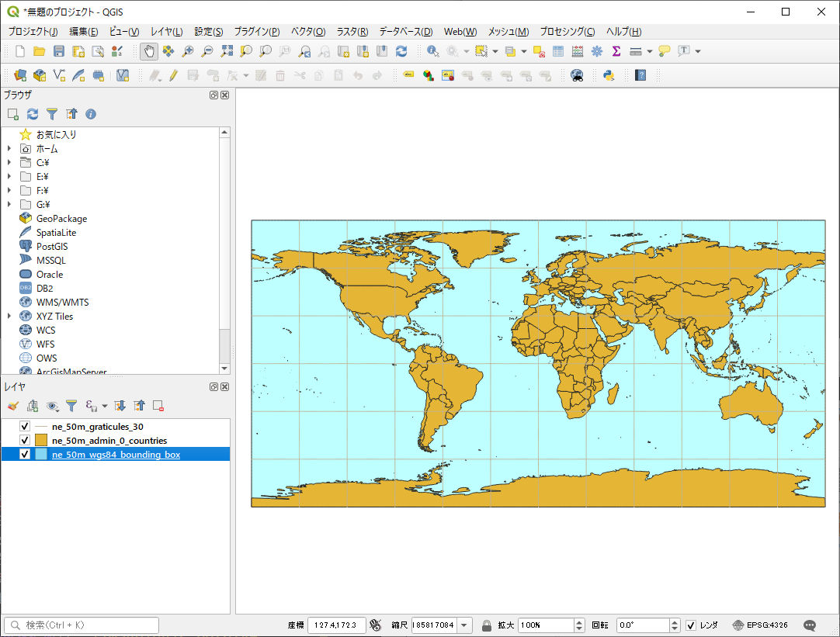Image resolution: width=840 pixels, height=637 pixels.
Task: Uncheck the ne_50m_graticules_30 layer checkbox
Action: [x=25, y=427]
